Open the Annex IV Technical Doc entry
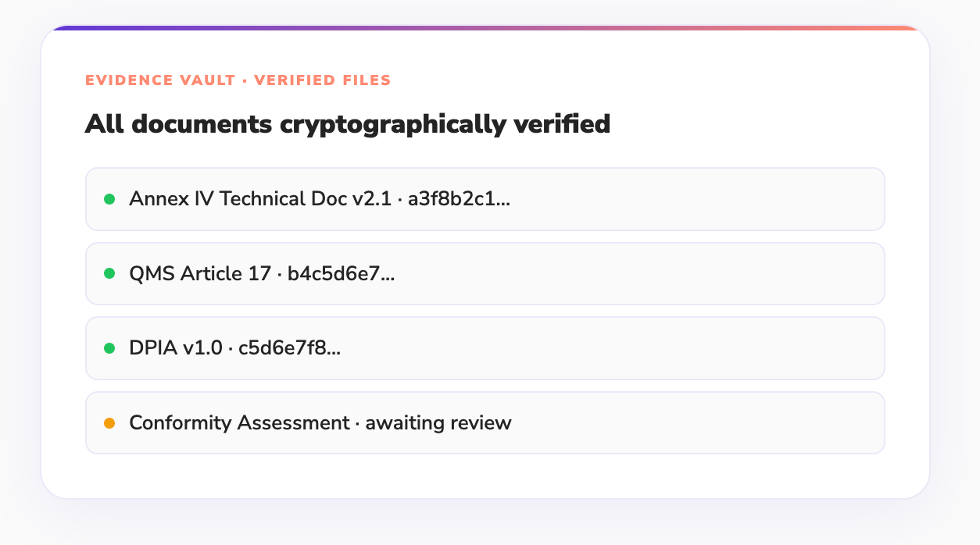The width and height of the screenshot is (980, 545). coord(238,199)
